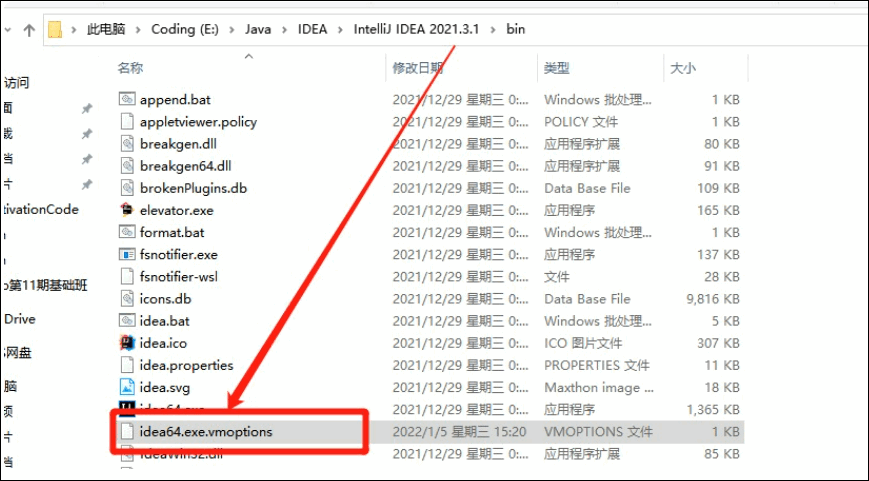Click the Maxthon image type cell
Viewport: 869px width, 481px height.
click(599, 388)
